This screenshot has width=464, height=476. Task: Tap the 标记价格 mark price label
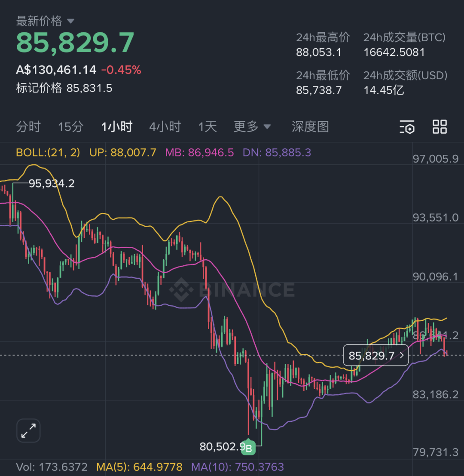[39, 88]
